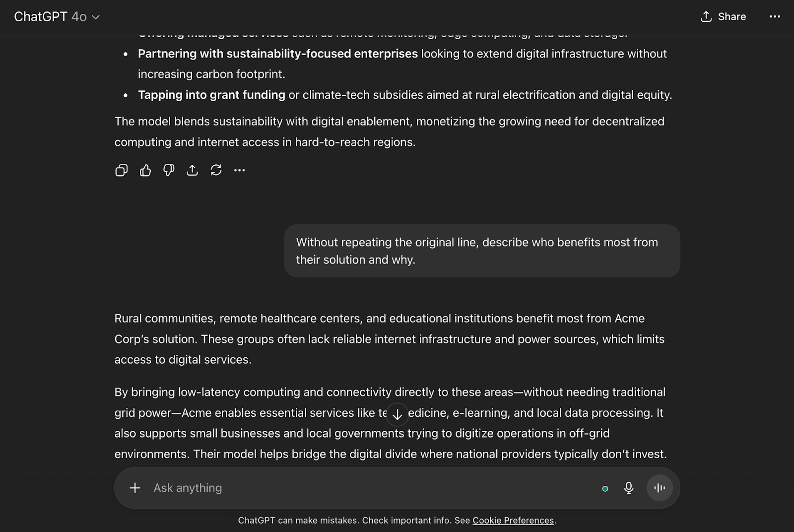Open the Cookie Preferences link
The image size is (794, 532).
pyautogui.click(x=513, y=520)
